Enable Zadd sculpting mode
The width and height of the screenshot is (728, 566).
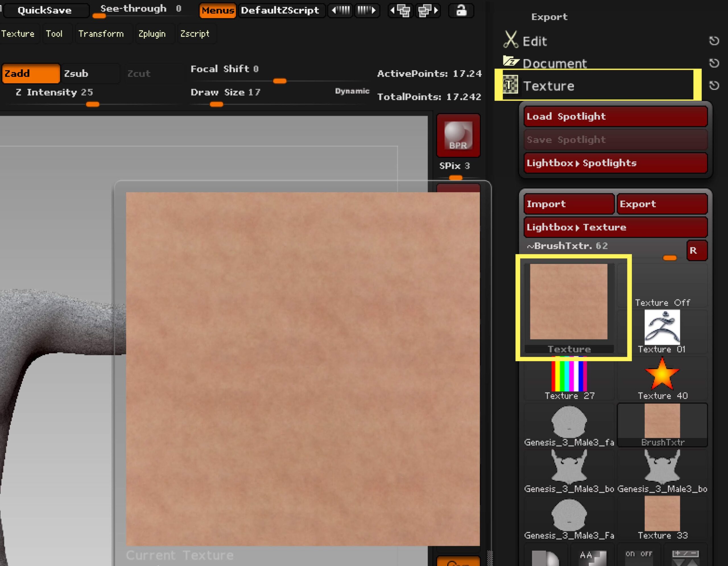(31, 73)
